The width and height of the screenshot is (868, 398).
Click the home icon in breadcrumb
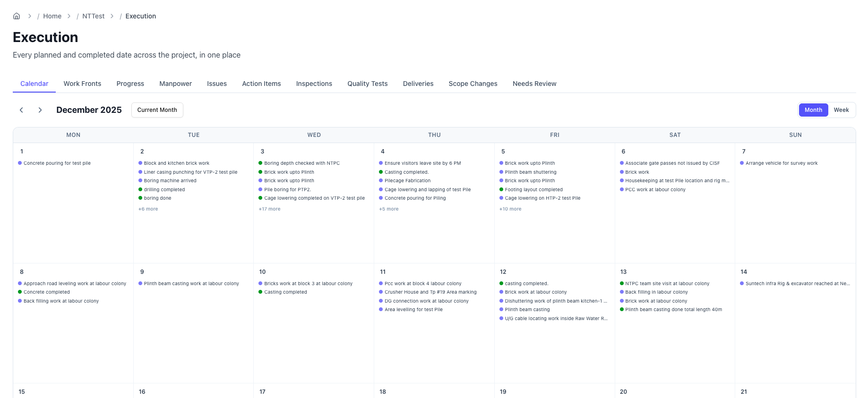pos(17,16)
